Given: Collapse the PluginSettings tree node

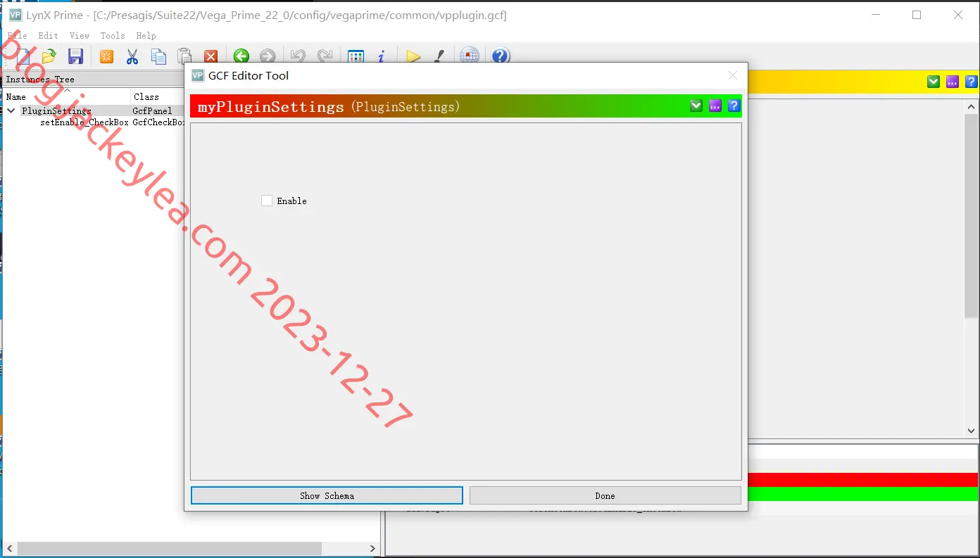Looking at the screenshot, I should (x=11, y=110).
